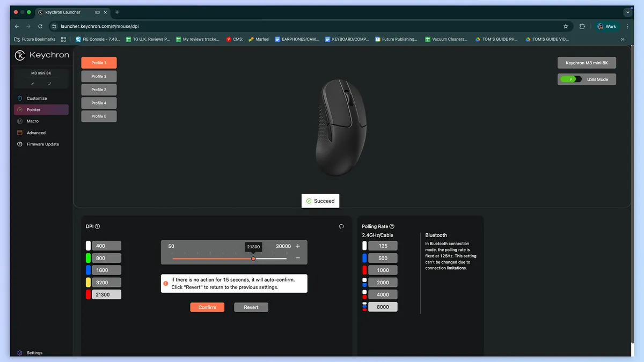Screen dimensions: 644x362
Task: Click the green color swatch beside 800 DPI
Action: (88, 258)
